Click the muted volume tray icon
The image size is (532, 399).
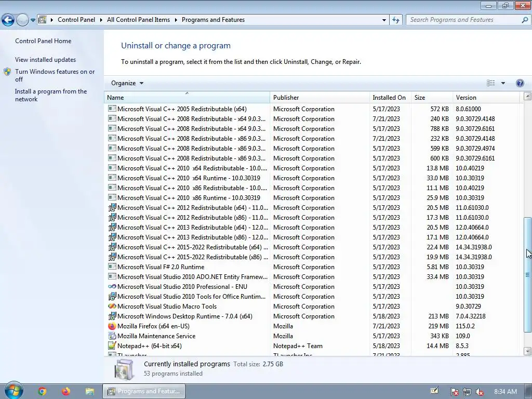[x=480, y=392]
